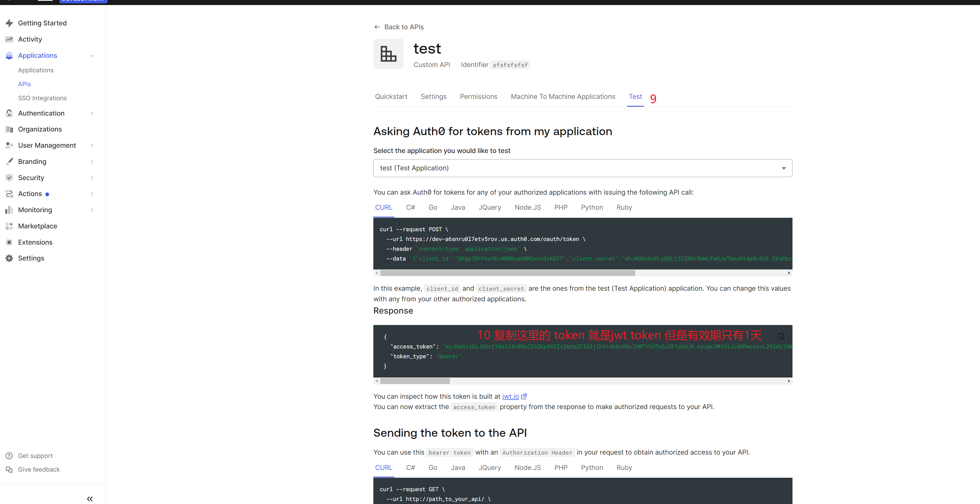Open Give feedback link

[39, 470]
